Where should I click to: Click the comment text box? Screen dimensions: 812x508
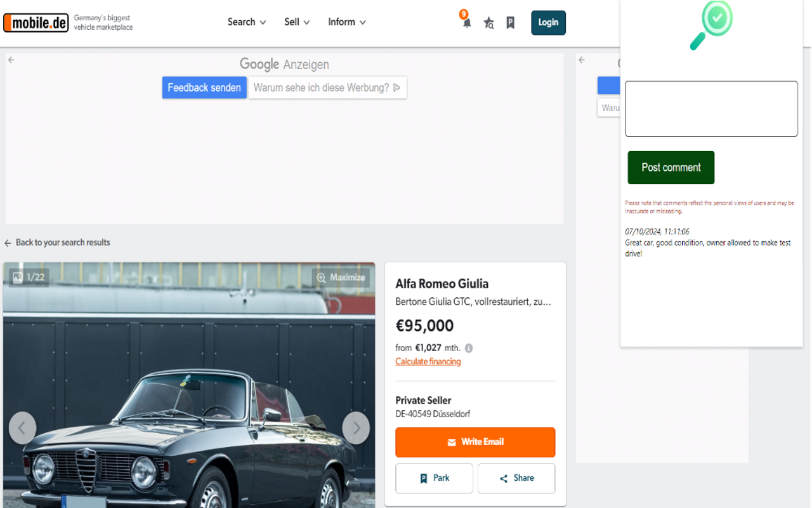(711, 109)
